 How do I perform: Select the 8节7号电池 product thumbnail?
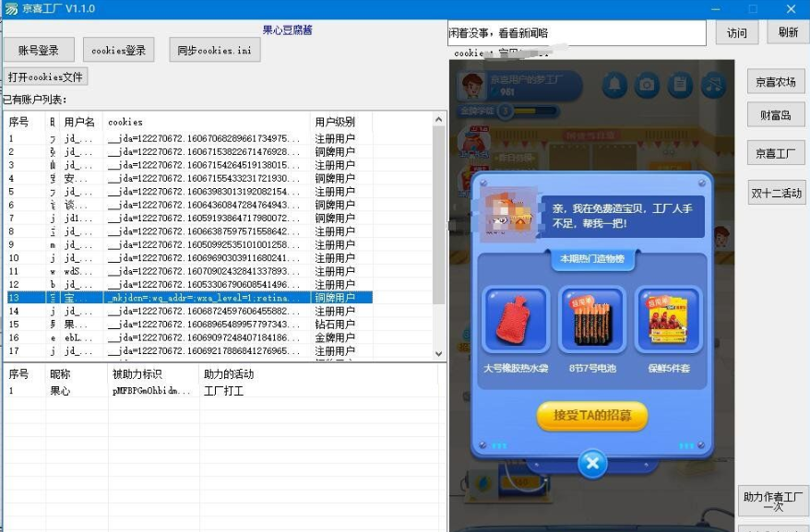pyautogui.click(x=592, y=319)
